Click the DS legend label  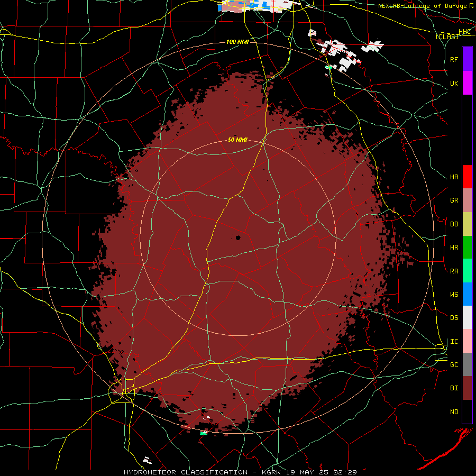coord(454,318)
